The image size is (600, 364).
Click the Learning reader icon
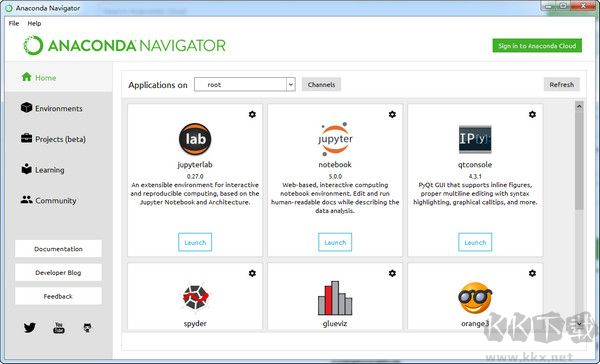point(26,169)
